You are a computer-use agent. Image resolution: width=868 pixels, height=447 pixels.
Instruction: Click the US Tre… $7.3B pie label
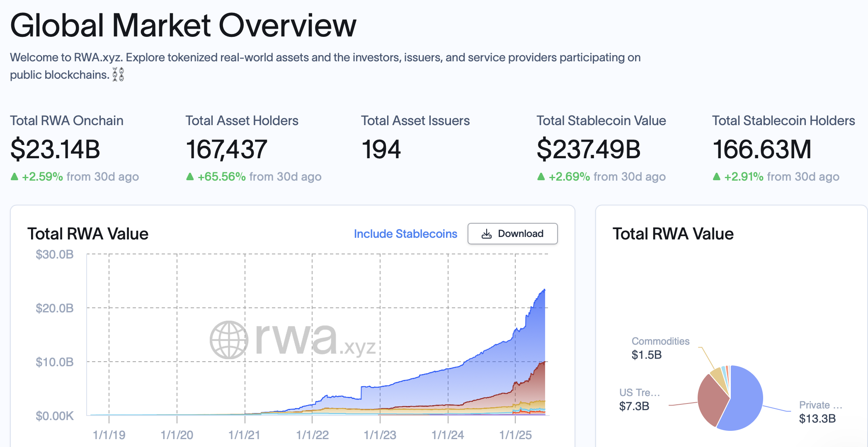coord(639,399)
